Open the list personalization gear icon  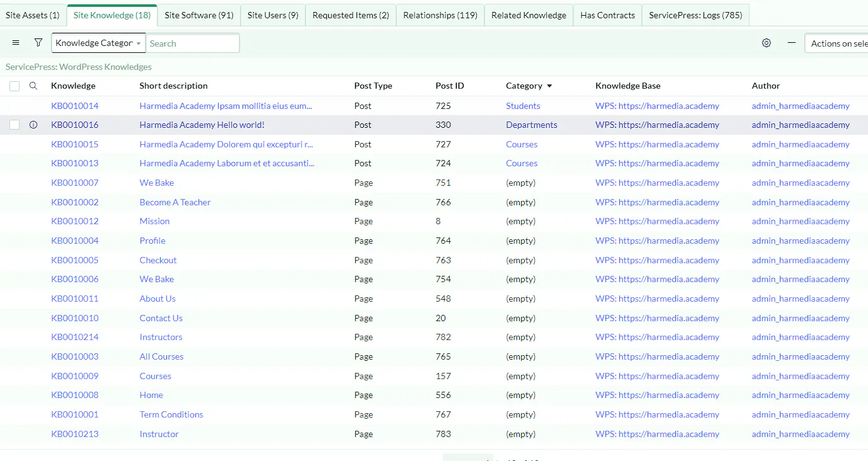767,43
